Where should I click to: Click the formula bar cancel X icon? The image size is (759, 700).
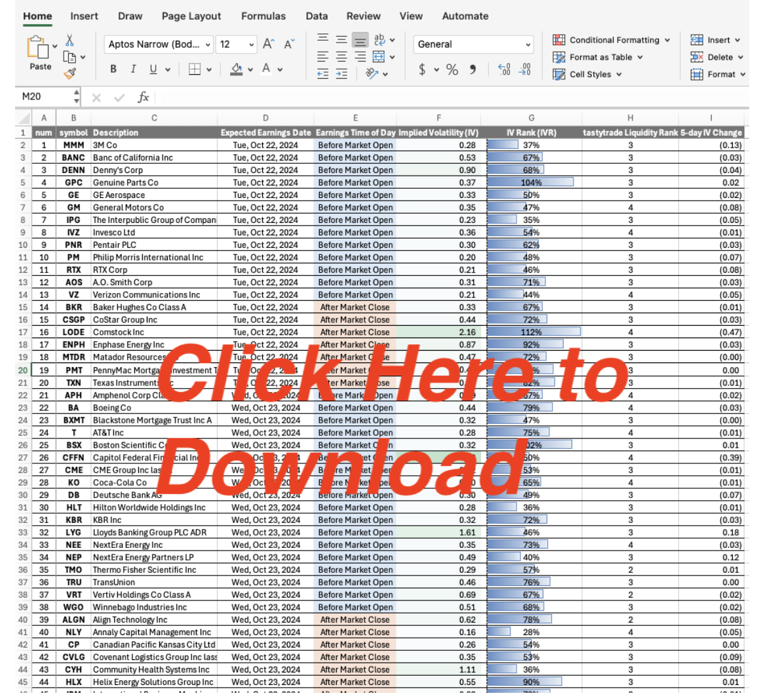pos(96,98)
